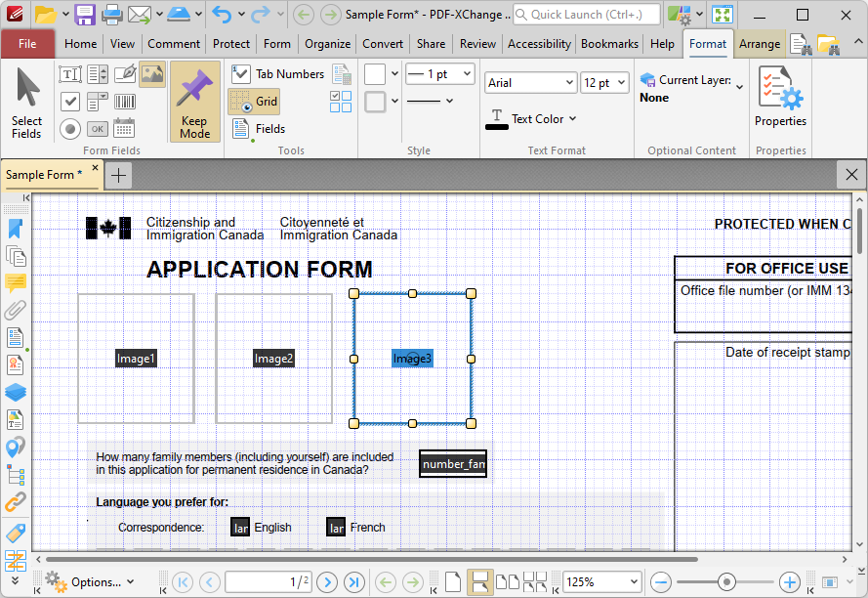Open the Current Layer dropdown
The height and width of the screenshot is (598, 868).
pos(739,87)
